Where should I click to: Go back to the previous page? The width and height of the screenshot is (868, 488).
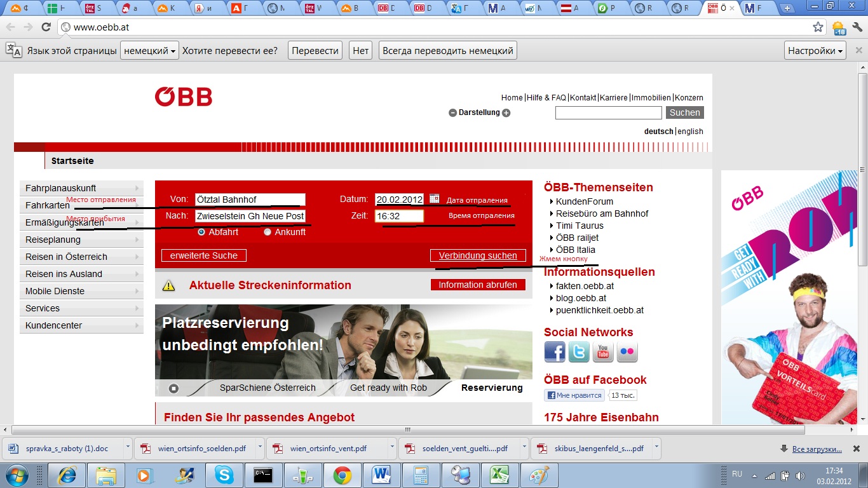tap(11, 27)
